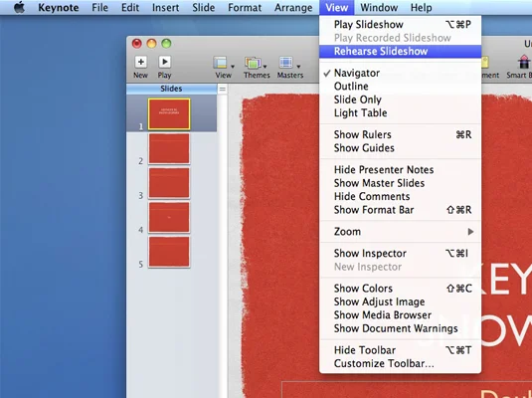Viewport: 532px width, 398px height.
Task: Expand the Masters toolbar dropdown arrow
Action: [x=298, y=67]
